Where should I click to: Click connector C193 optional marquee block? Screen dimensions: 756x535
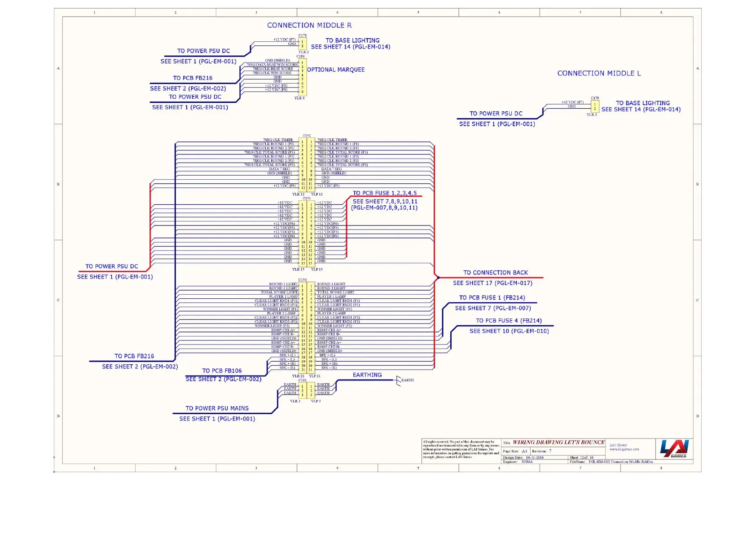point(303,77)
